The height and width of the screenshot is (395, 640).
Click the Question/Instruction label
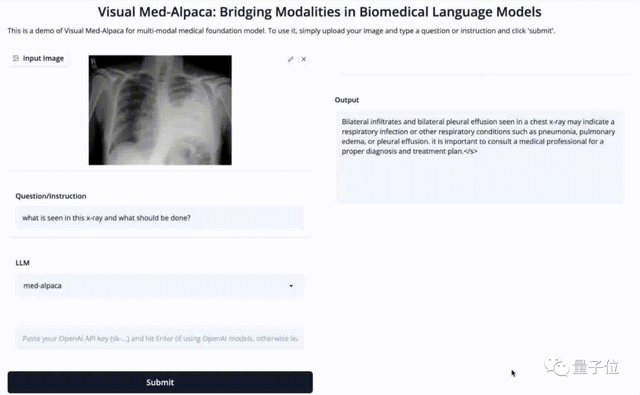click(51, 196)
